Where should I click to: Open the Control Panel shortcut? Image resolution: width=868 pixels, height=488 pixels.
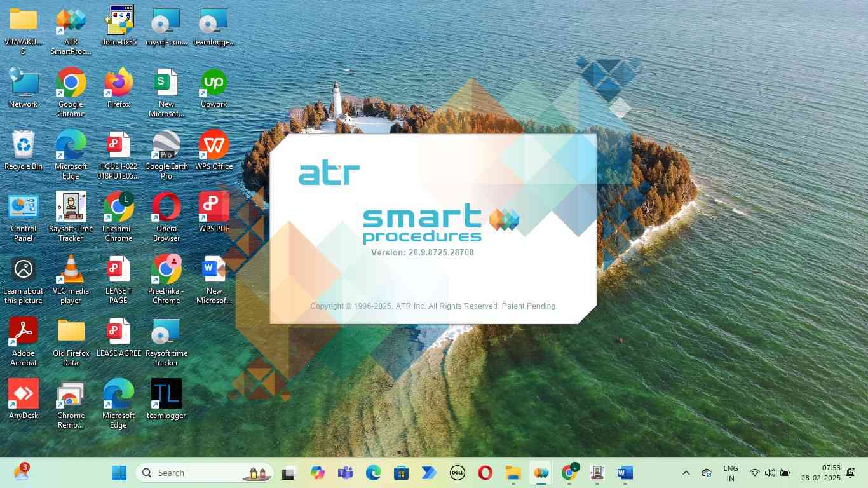point(24,217)
